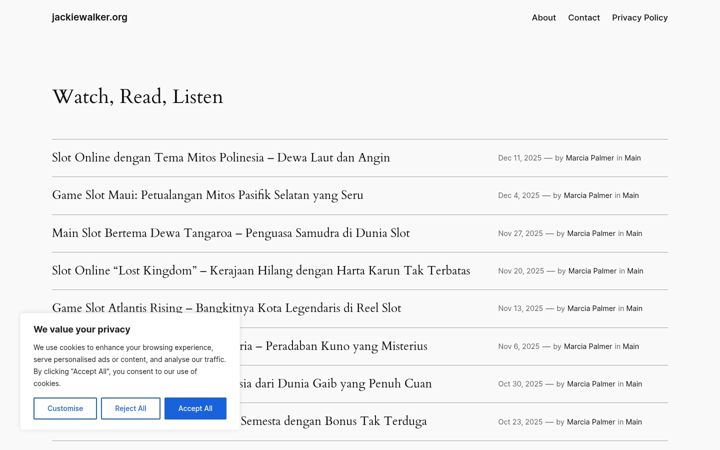
Task: Click author Marcia Palmer on Oct 23 post
Action: [591, 422]
